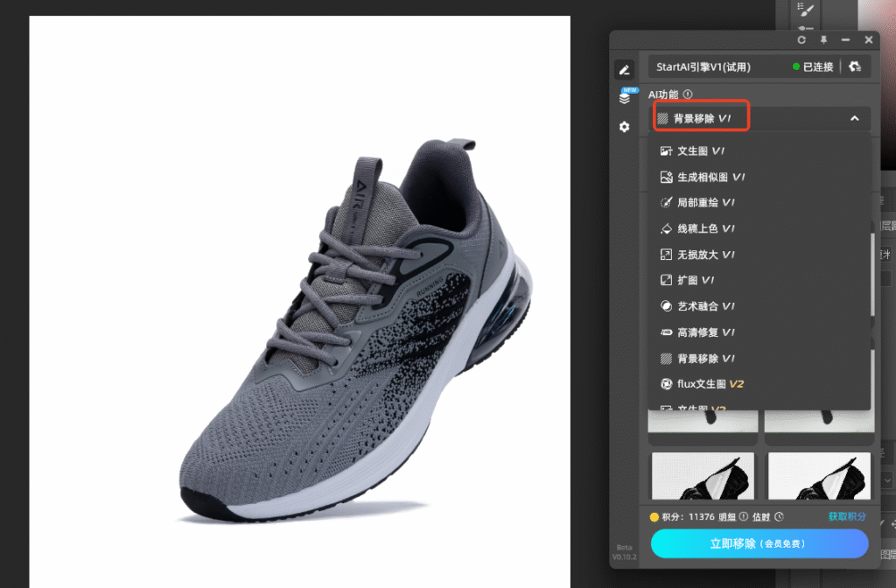
Task: Open the edit pencil sidebar tab
Action: (624, 69)
